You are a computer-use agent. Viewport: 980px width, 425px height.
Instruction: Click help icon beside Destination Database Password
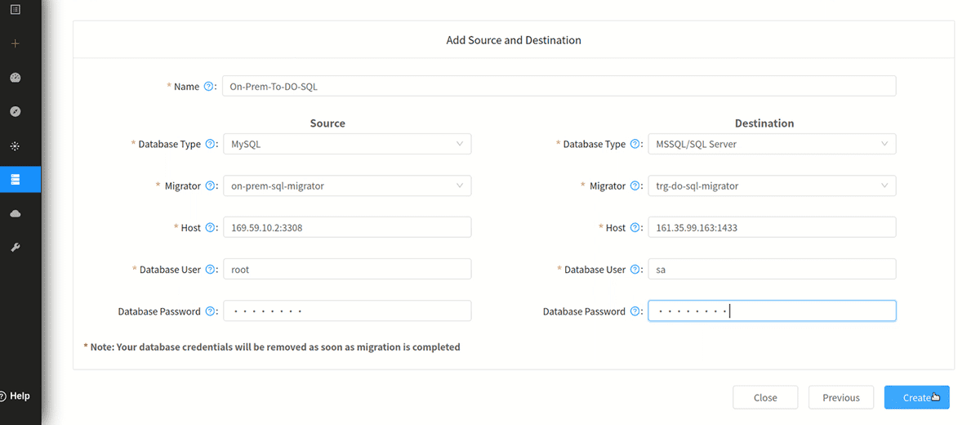pyautogui.click(x=635, y=311)
